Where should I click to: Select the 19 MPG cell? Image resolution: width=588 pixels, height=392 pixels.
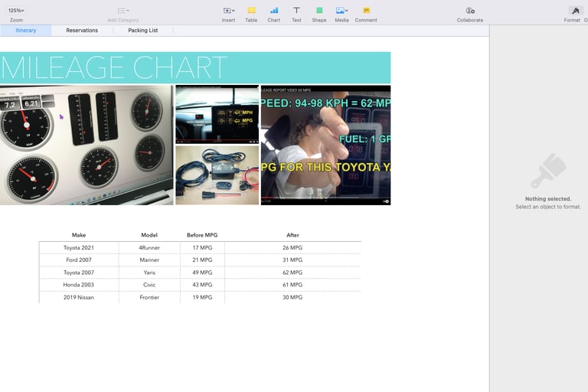202,297
